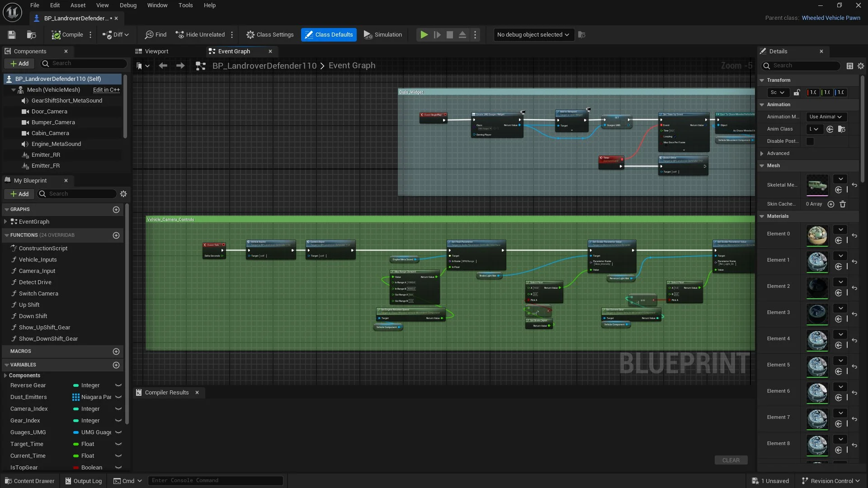Click the Compile blueprint icon
The image size is (868, 488).
(x=56, y=35)
